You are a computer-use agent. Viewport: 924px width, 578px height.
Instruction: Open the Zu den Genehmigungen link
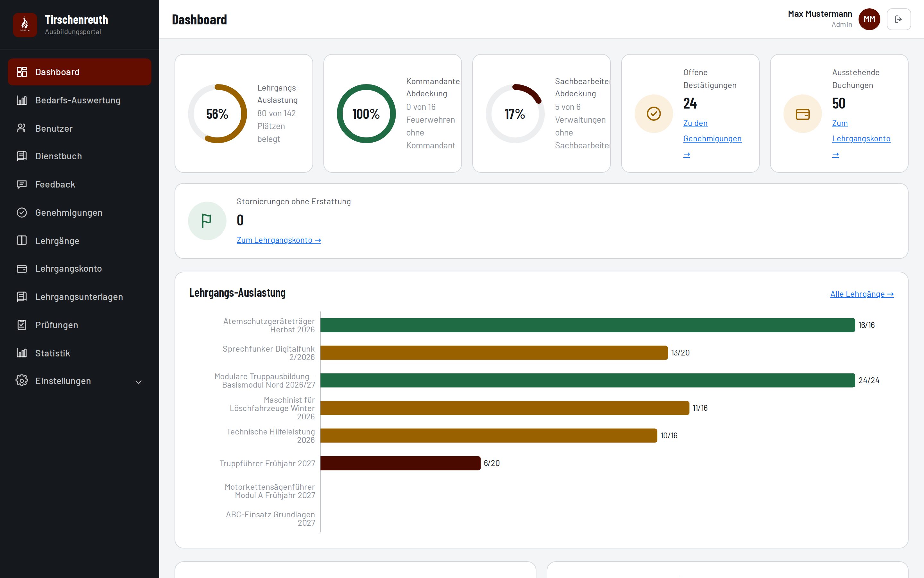click(712, 138)
